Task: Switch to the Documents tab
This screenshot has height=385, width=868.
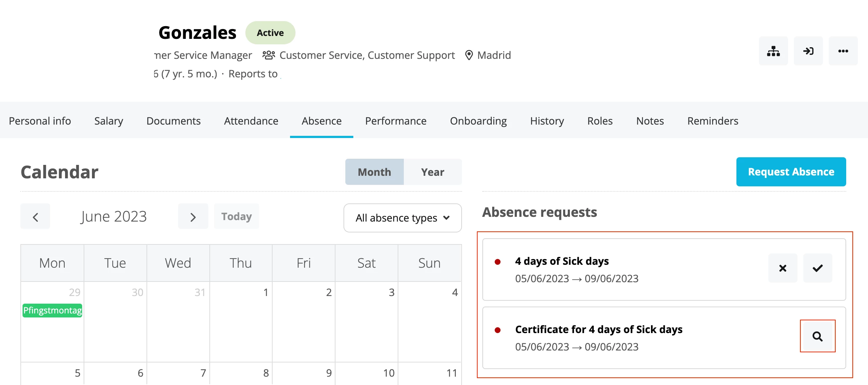Action: 173,121
